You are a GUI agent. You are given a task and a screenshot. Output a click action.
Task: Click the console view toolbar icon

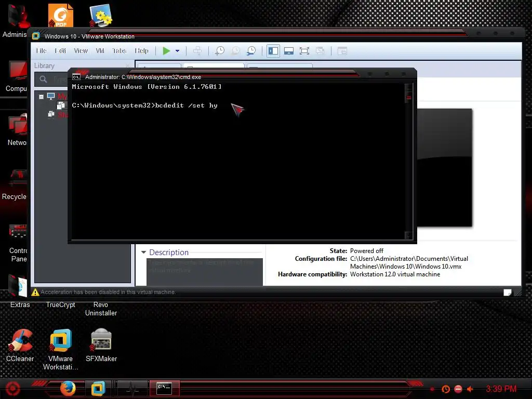pyautogui.click(x=342, y=51)
